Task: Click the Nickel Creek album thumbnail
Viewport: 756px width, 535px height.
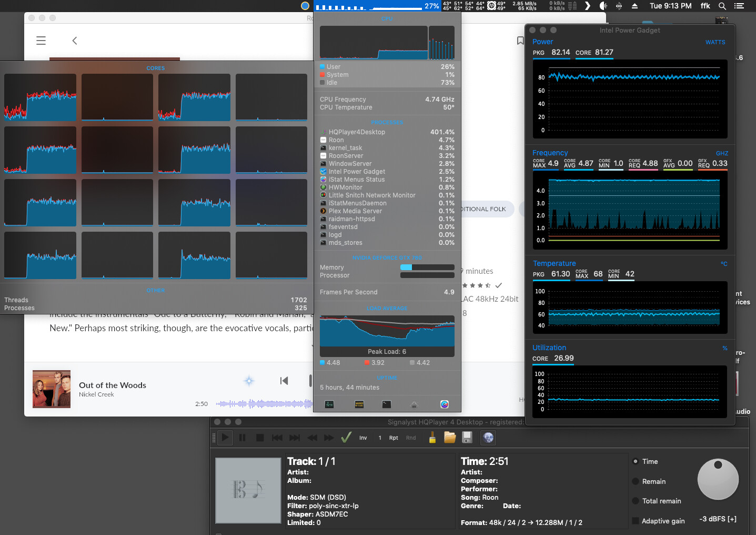Action: click(52, 389)
